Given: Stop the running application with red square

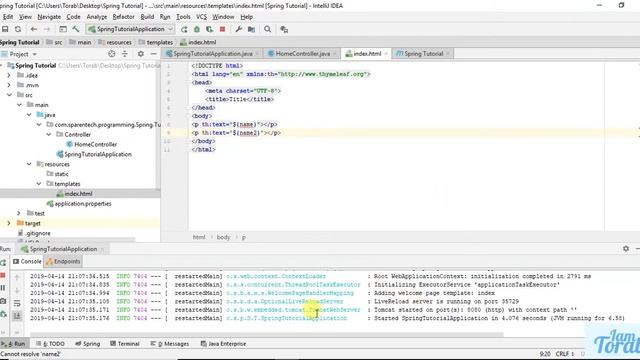Looking at the screenshot, I should click(x=222, y=29).
